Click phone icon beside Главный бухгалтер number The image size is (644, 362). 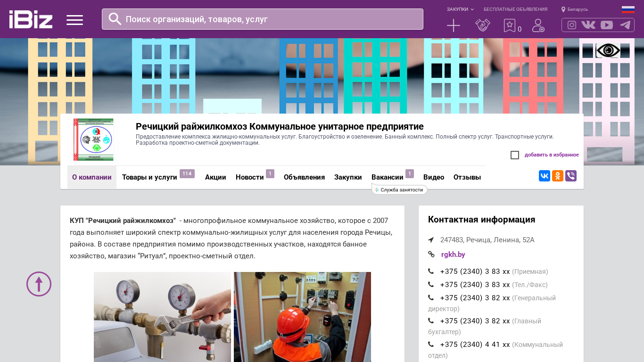431,321
